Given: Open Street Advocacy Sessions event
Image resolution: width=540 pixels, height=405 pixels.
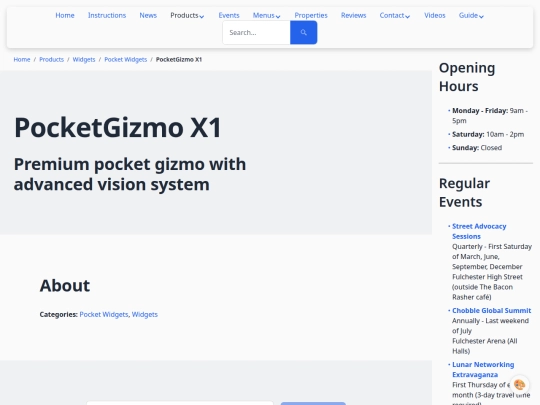Looking at the screenshot, I should (x=479, y=231).
